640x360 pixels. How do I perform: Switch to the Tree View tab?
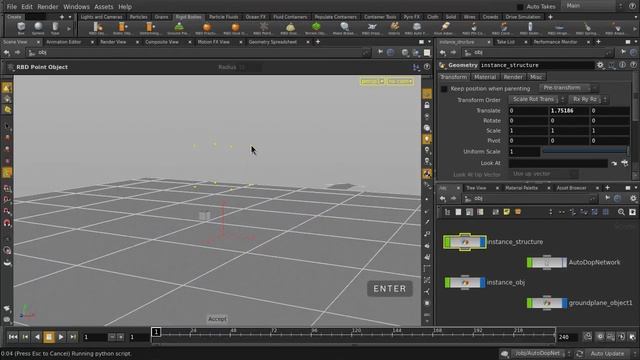pos(476,188)
